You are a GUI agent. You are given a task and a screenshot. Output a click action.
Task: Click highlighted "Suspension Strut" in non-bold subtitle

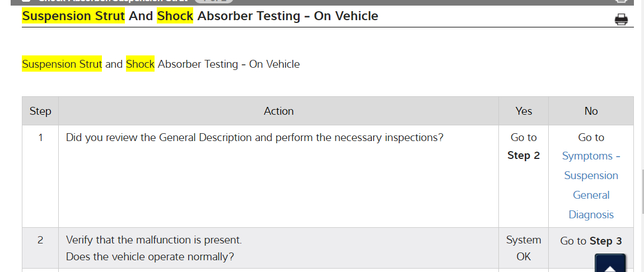[x=62, y=64]
